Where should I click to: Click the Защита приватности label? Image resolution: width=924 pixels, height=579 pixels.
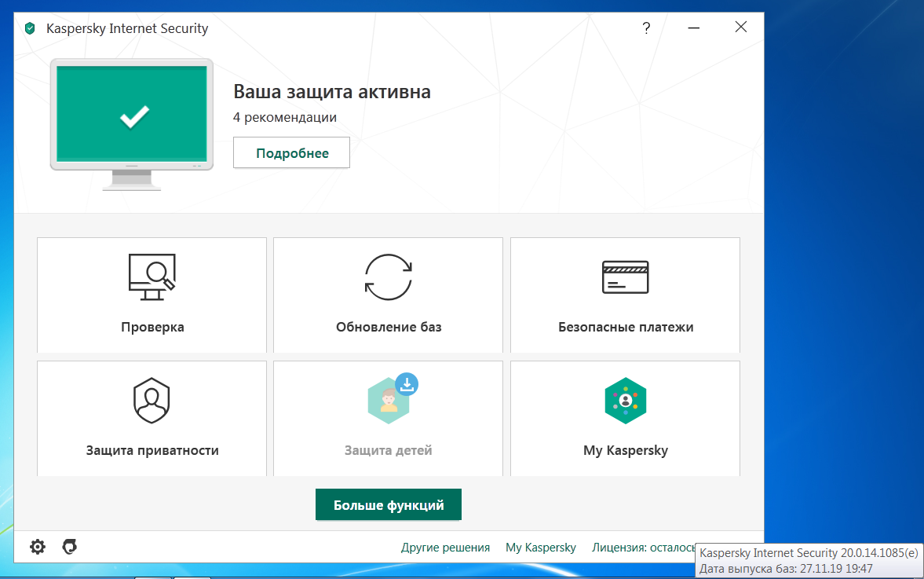152,450
